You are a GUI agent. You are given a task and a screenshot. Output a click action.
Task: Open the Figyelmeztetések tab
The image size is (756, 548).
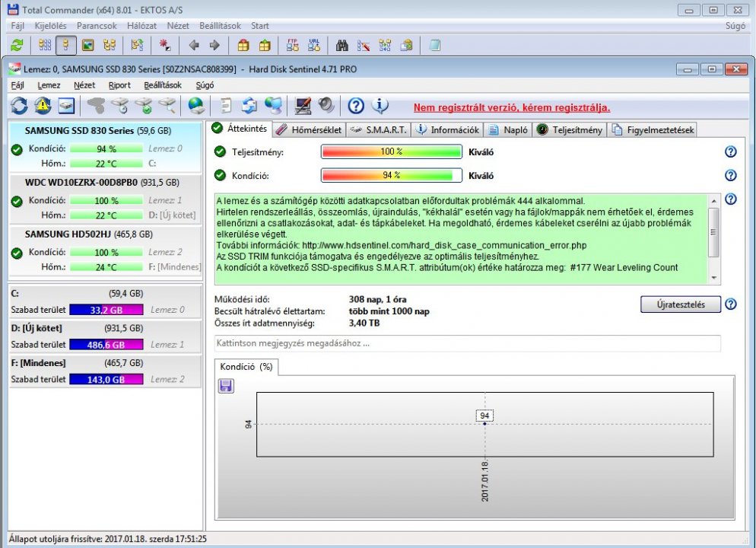click(653, 129)
